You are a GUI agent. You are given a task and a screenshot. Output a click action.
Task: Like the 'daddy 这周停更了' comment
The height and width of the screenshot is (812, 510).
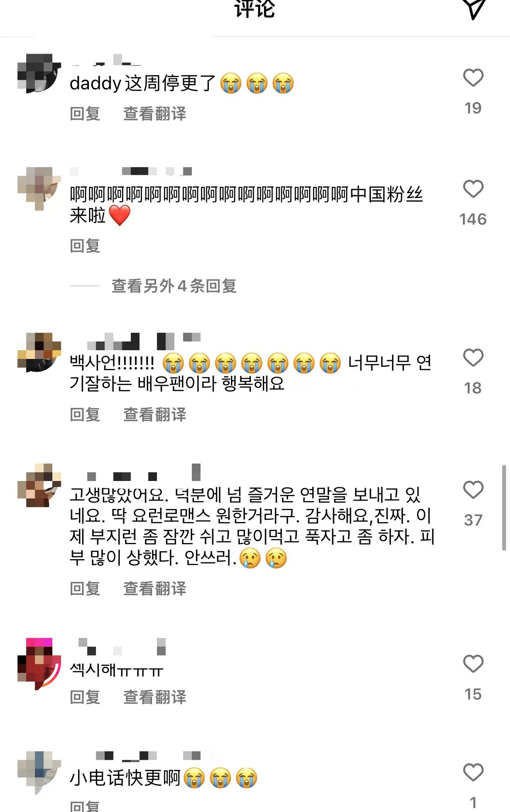click(x=473, y=78)
